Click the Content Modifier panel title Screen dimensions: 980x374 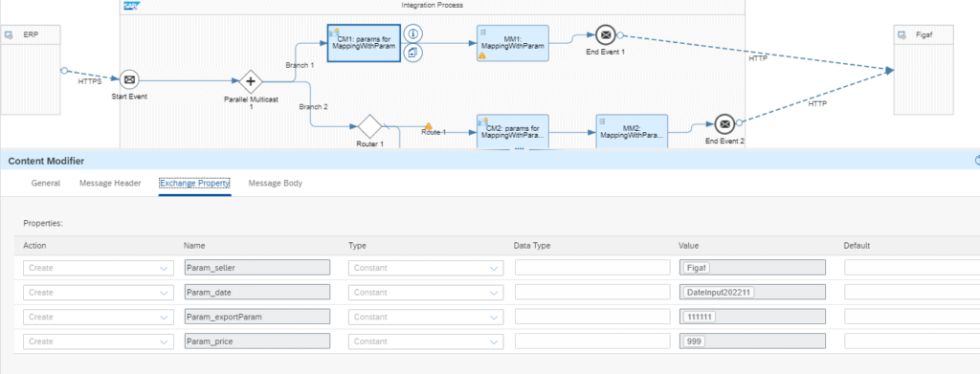coord(46,161)
